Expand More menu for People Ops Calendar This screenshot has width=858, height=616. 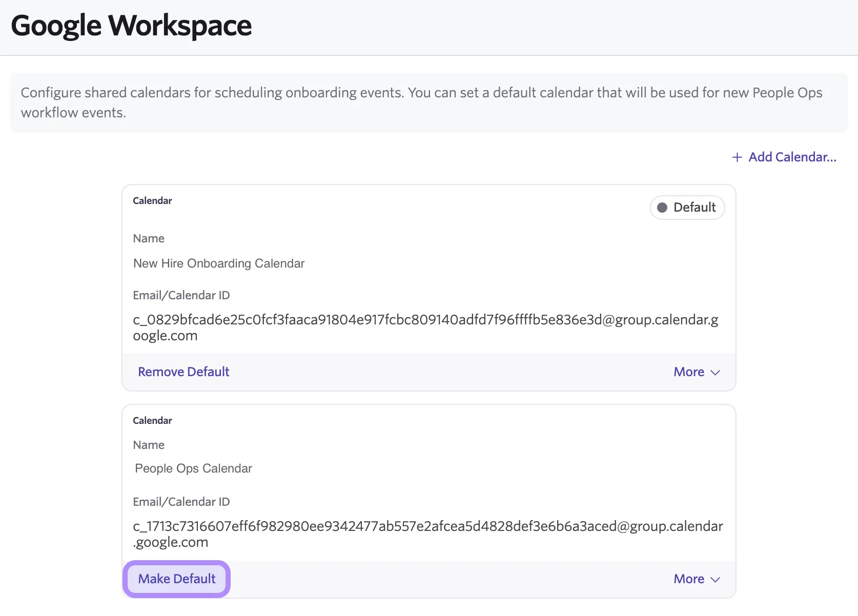click(697, 579)
